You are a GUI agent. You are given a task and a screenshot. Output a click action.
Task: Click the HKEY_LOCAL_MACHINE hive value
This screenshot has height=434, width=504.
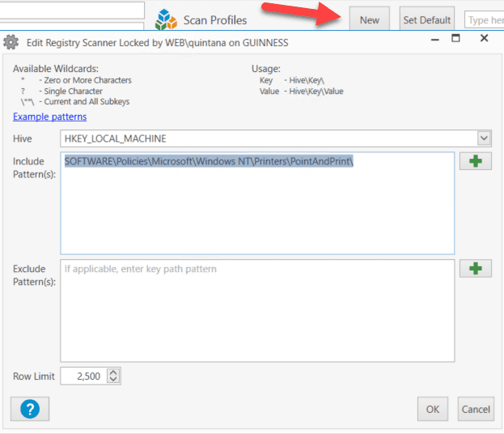pos(116,138)
